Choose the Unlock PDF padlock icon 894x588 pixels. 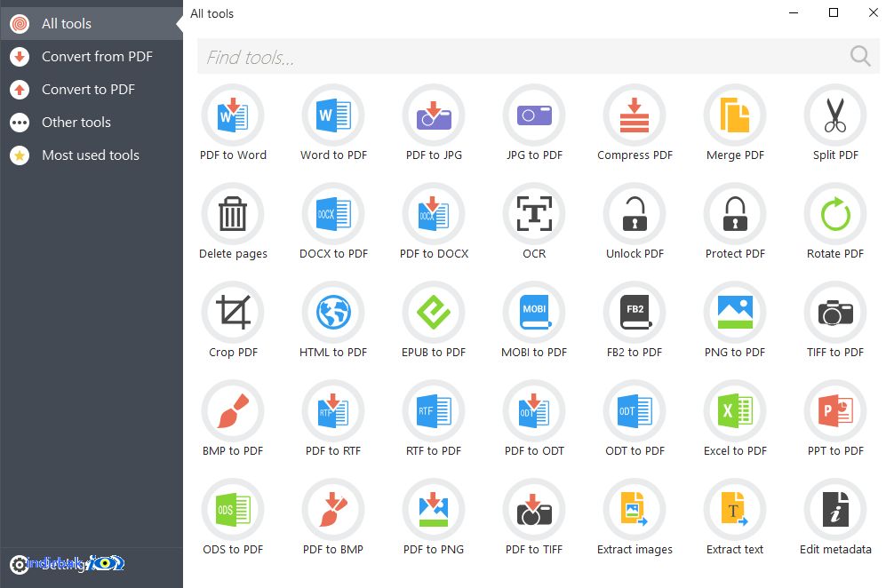coord(635,214)
